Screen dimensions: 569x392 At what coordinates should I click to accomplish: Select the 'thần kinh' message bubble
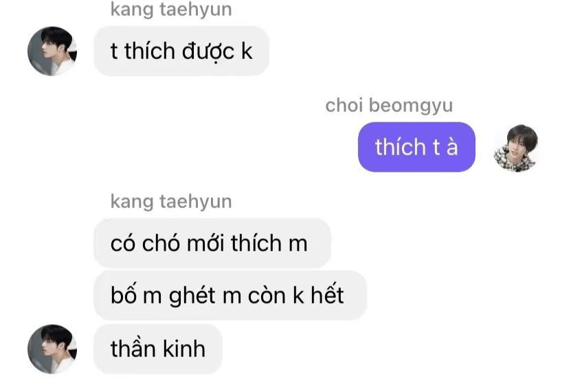[x=158, y=349]
